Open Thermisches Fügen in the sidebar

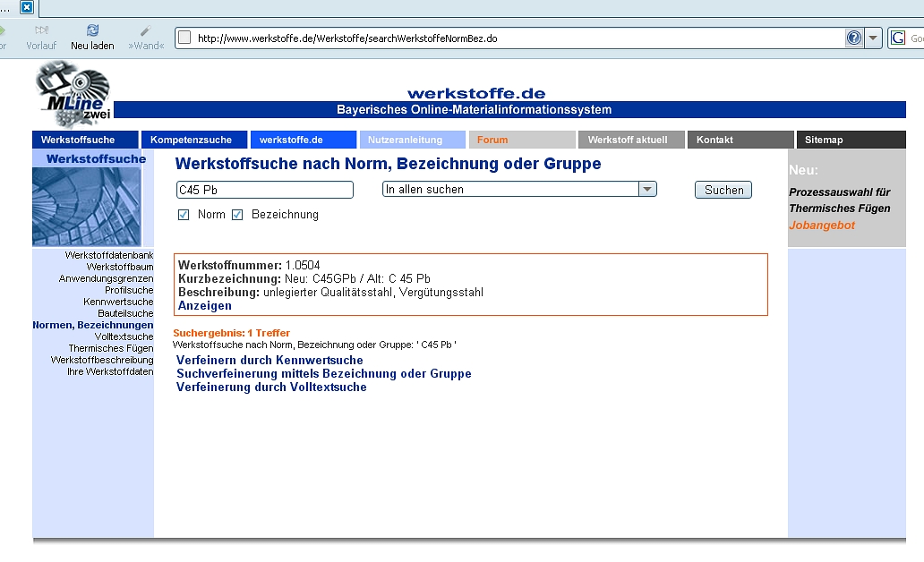click(111, 348)
